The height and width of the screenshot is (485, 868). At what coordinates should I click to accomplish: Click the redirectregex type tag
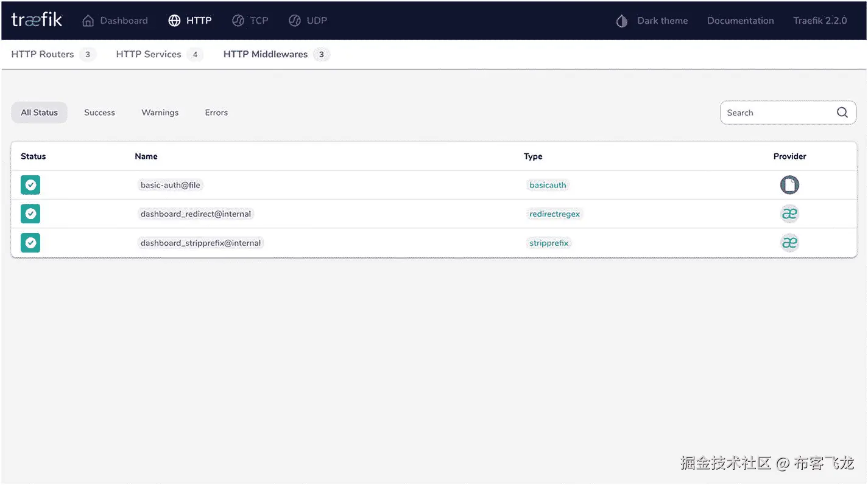click(554, 214)
